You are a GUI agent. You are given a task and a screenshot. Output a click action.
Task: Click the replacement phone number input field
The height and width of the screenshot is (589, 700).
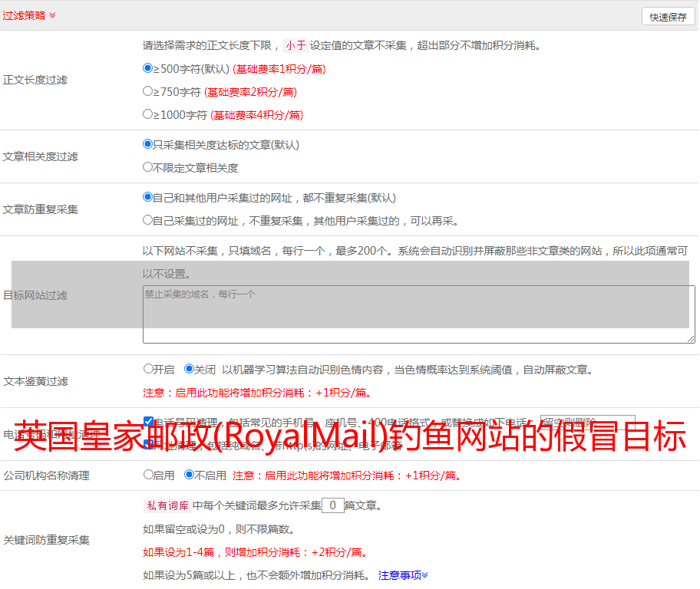pyautogui.click(x=587, y=422)
